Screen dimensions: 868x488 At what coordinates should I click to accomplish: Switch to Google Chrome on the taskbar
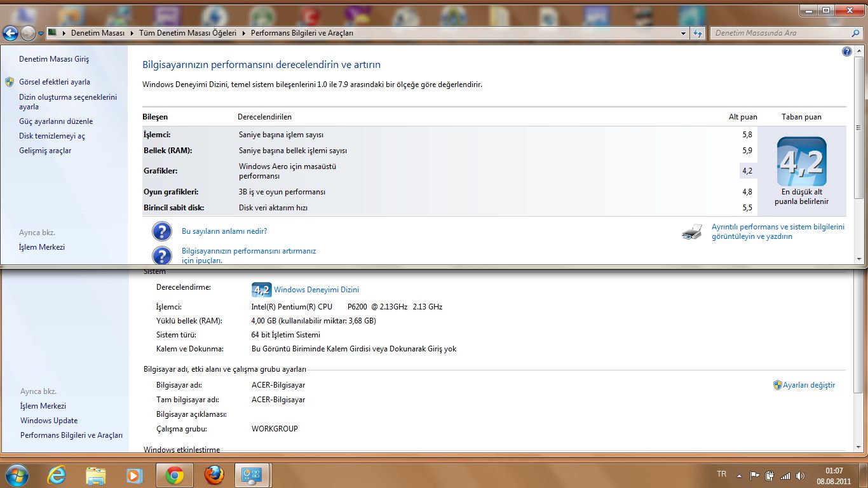[175, 475]
